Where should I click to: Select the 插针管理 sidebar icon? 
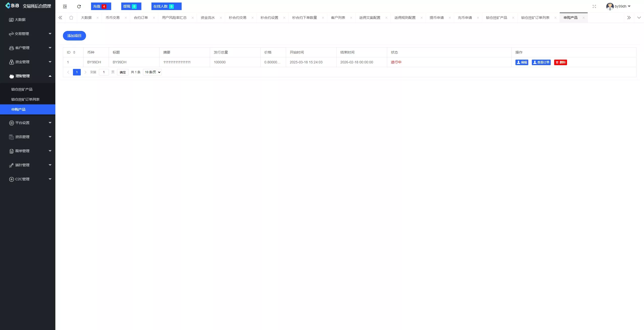coord(11,165)
